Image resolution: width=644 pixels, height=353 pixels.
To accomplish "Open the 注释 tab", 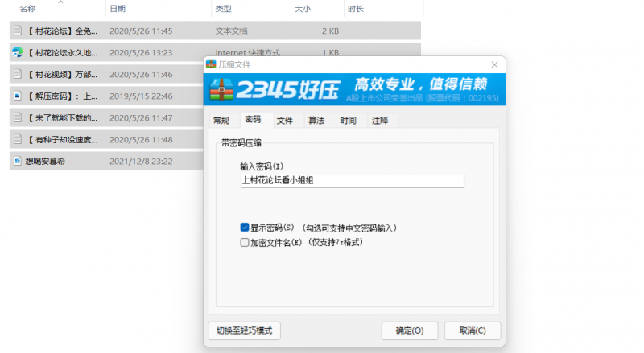I will (x=380, y=121).
